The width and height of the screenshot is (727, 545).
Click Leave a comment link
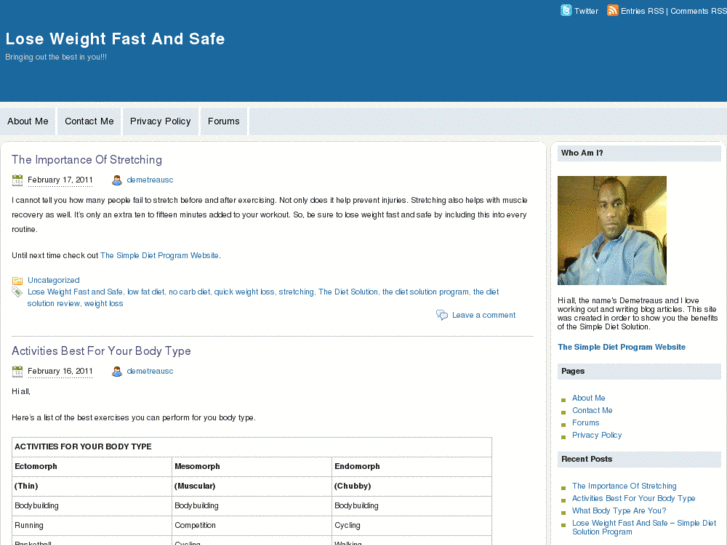pos(484,315)
